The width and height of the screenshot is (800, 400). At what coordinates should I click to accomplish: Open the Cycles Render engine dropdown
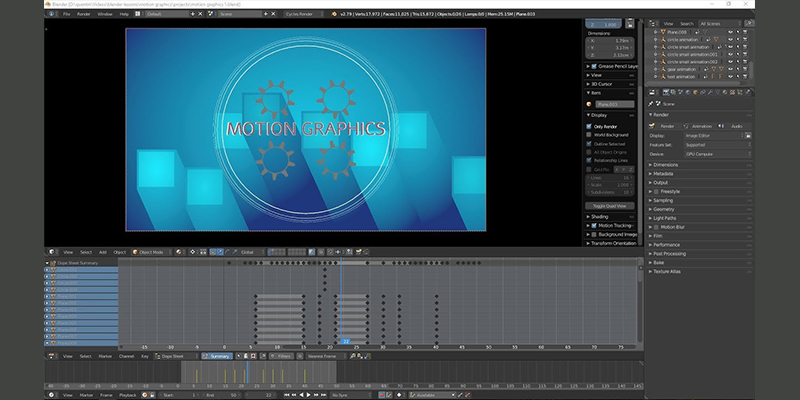click(x=304, y=14)
